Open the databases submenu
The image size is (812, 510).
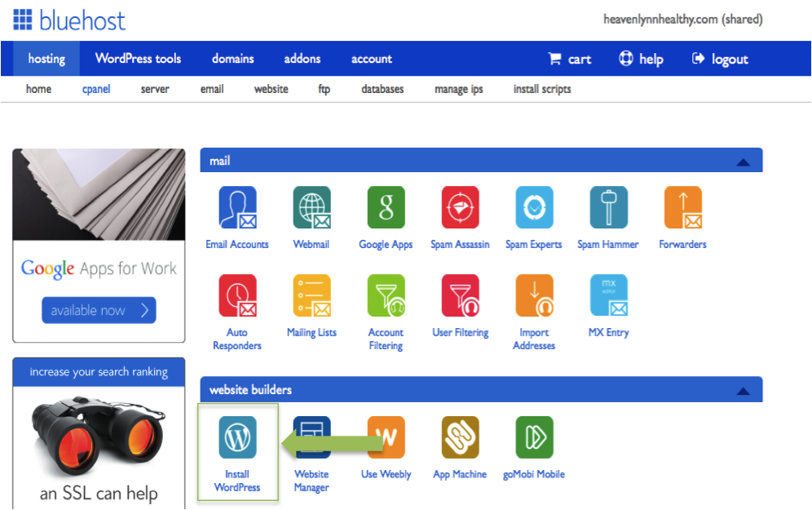[x=382, y=89]
